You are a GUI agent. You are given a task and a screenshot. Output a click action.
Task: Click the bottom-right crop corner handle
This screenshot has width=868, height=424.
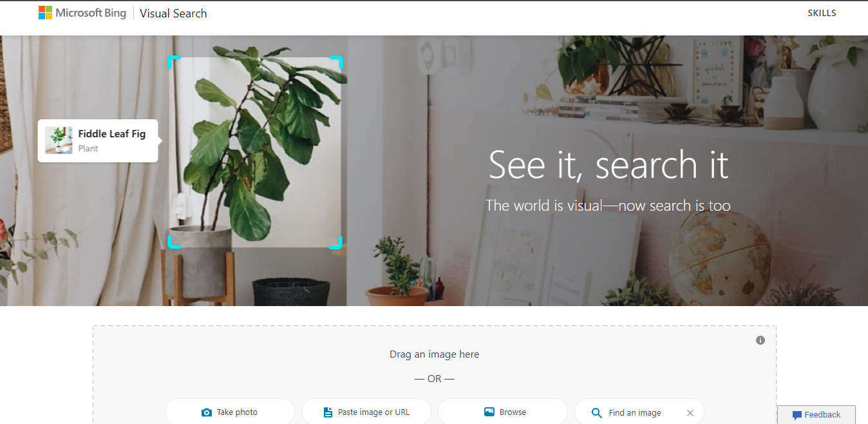336,242
